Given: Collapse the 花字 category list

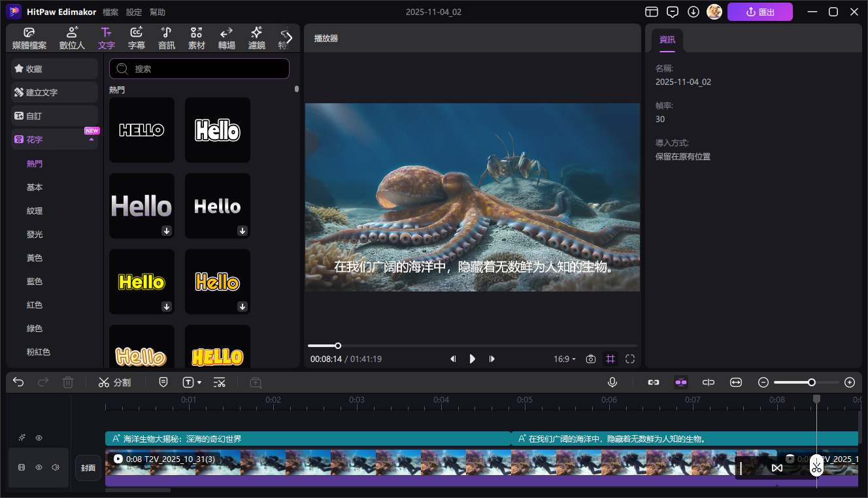Looking at the screenshot, I should tap(92, 139).
